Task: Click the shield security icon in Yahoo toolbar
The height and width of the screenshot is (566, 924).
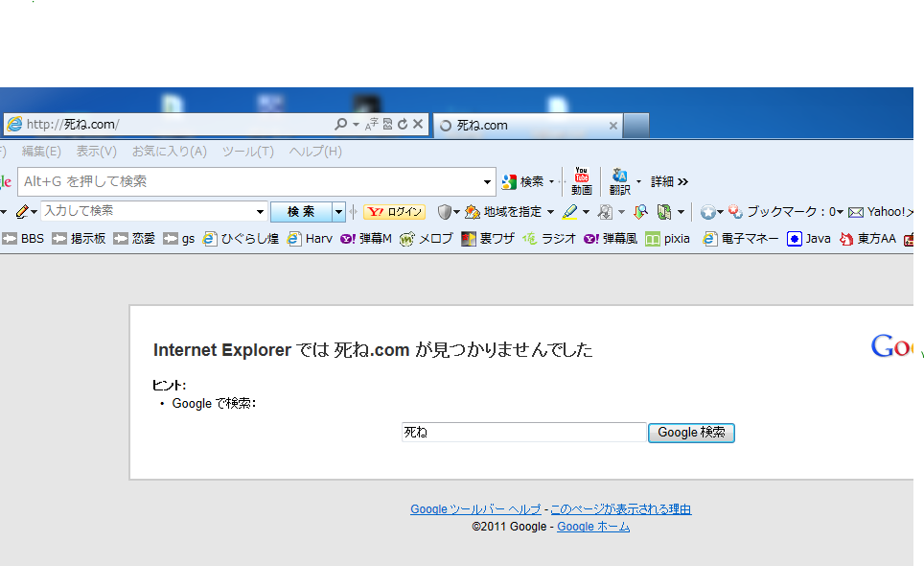Action: (445, 212)
